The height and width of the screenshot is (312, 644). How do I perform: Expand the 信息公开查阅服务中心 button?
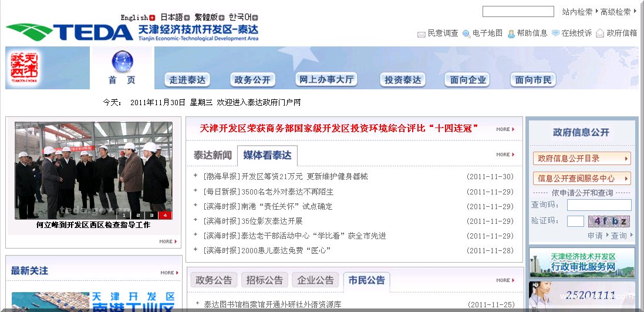pos(582,178)
